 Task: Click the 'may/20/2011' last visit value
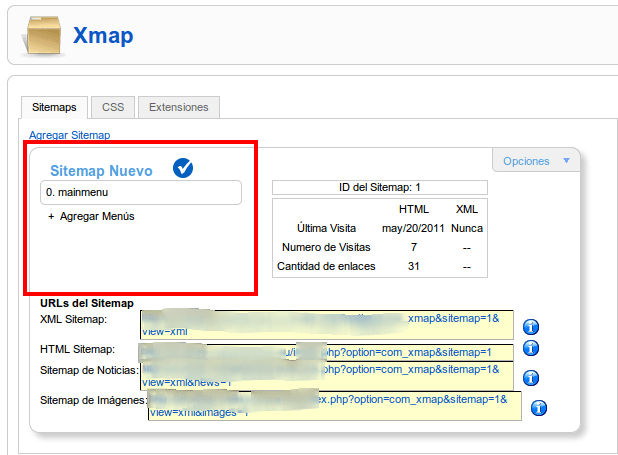click(413, 228)
